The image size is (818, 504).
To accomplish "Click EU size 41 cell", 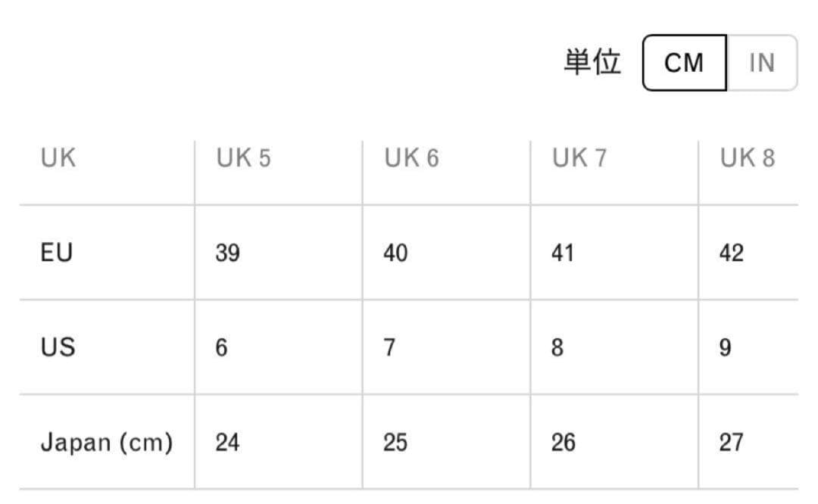I will (x=563, y=253).
